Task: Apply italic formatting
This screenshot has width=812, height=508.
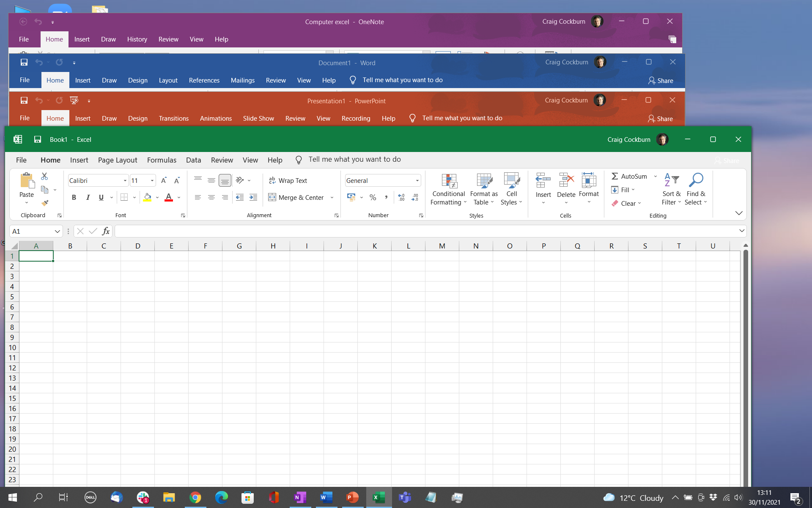Action: click(x=88, y=197)
